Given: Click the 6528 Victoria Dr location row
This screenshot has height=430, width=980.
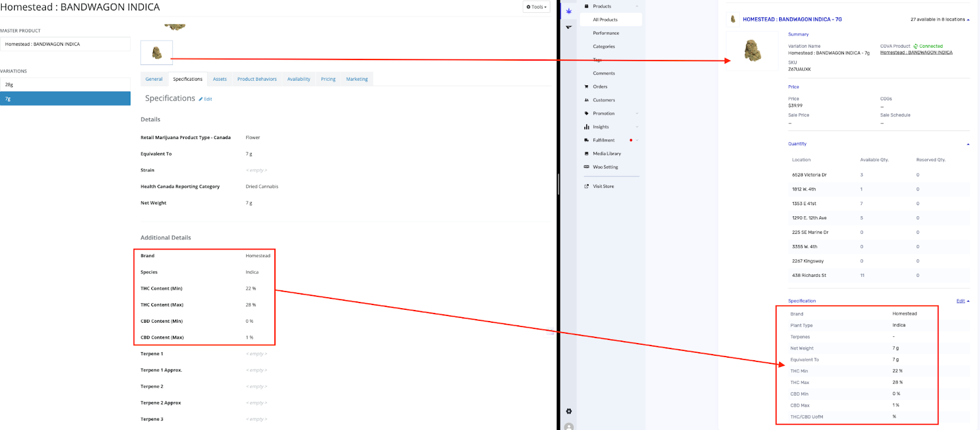Looking at the screenshot, I should [879, 175].
